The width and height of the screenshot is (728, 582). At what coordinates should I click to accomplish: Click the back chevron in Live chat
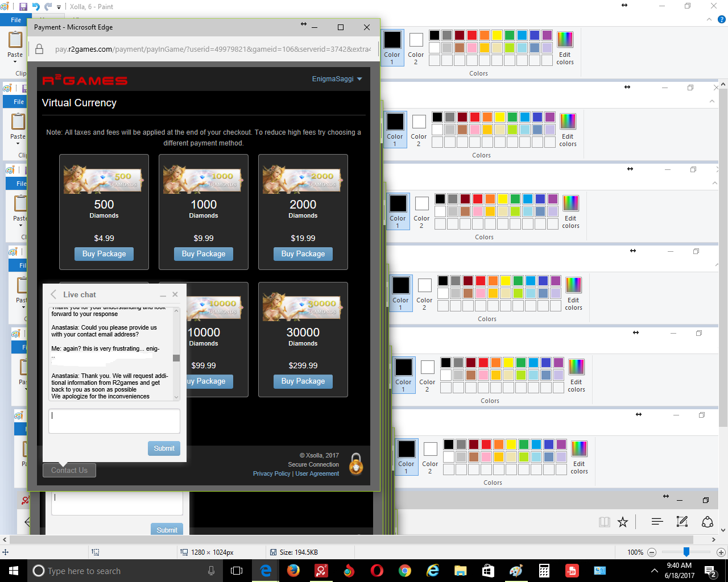[x=53, y=294]
